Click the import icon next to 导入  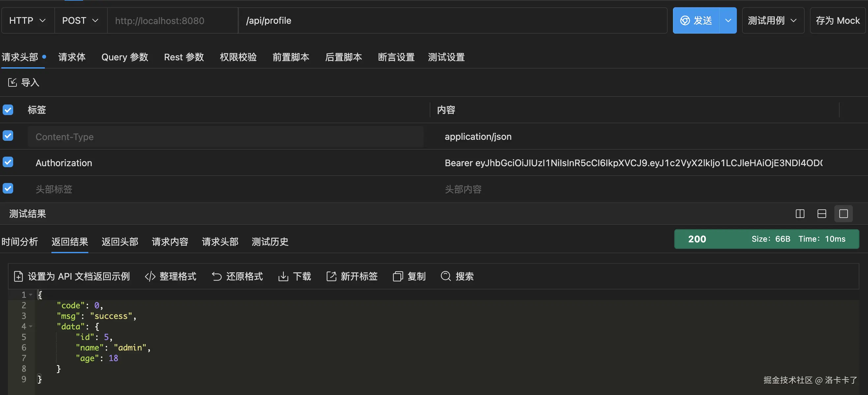point(13,82)
